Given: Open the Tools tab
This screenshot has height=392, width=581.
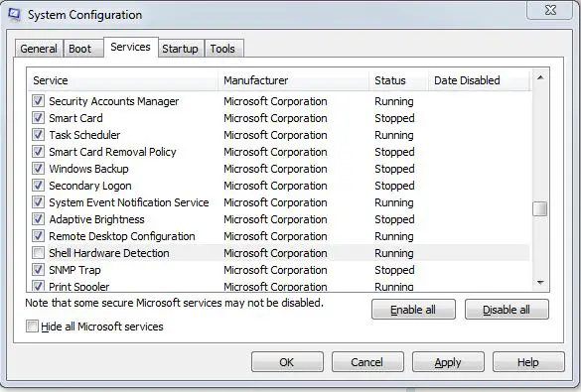Looking at the screenshot, I should 223,49.
